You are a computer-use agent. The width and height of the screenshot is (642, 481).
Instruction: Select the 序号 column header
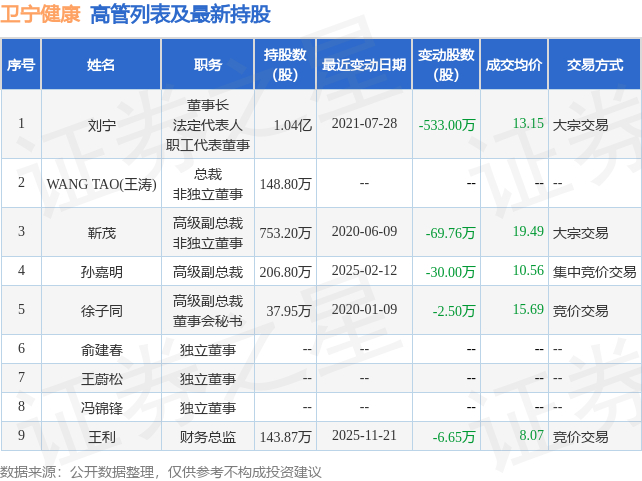tap(21, 65)
